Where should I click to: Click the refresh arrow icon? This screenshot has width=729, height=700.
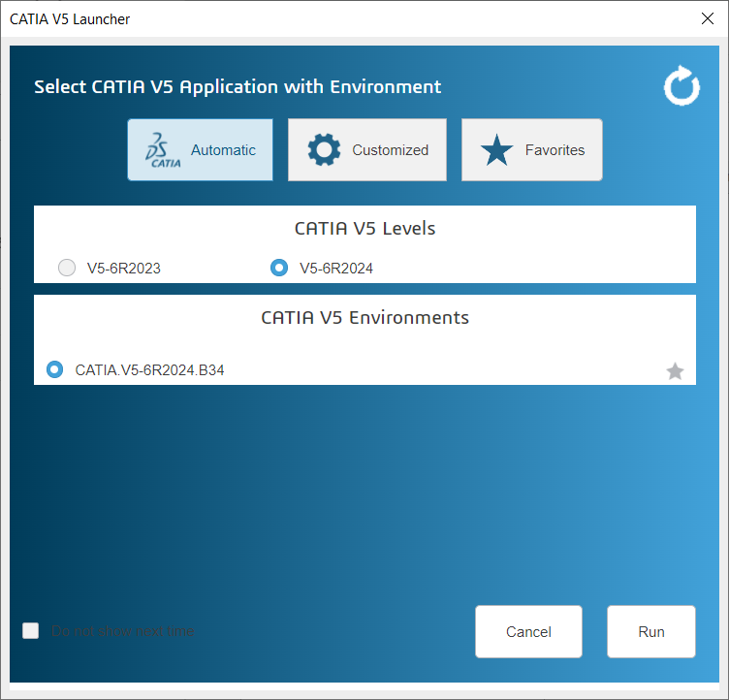coord(681,85)
